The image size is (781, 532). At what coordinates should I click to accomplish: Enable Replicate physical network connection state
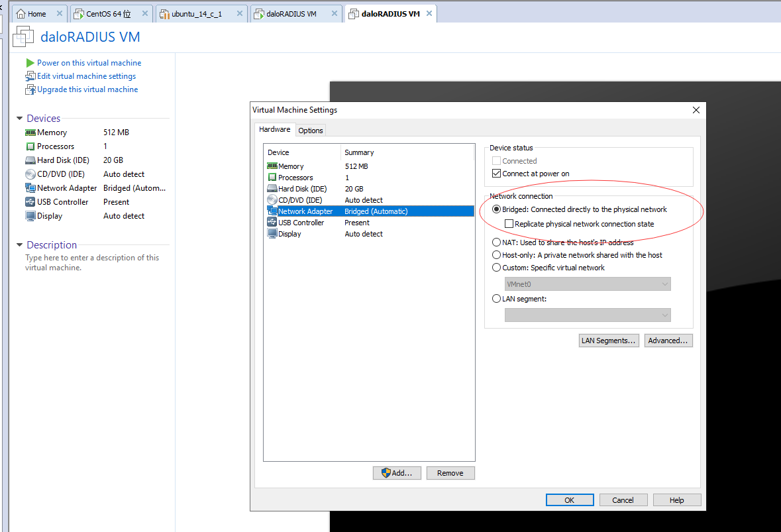point(509,224)
